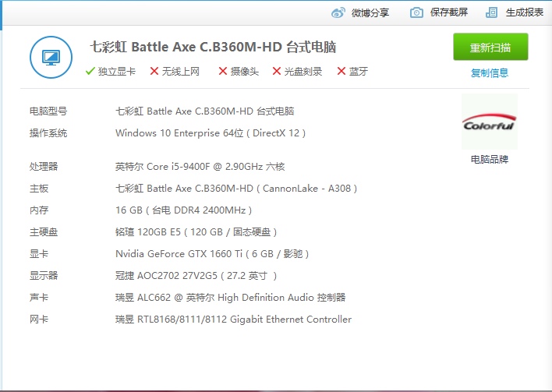
Task: Click the 独立显卡 feature text
Action: [116, 72]
